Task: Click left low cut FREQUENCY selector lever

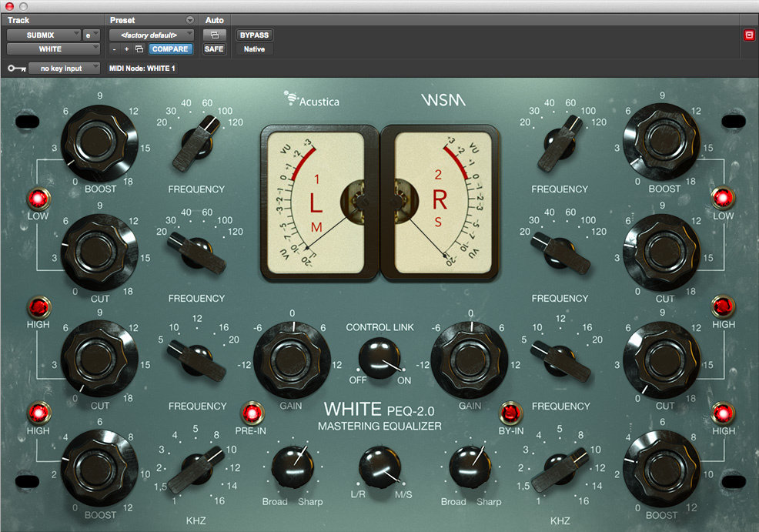Action: tap(196, 253)
